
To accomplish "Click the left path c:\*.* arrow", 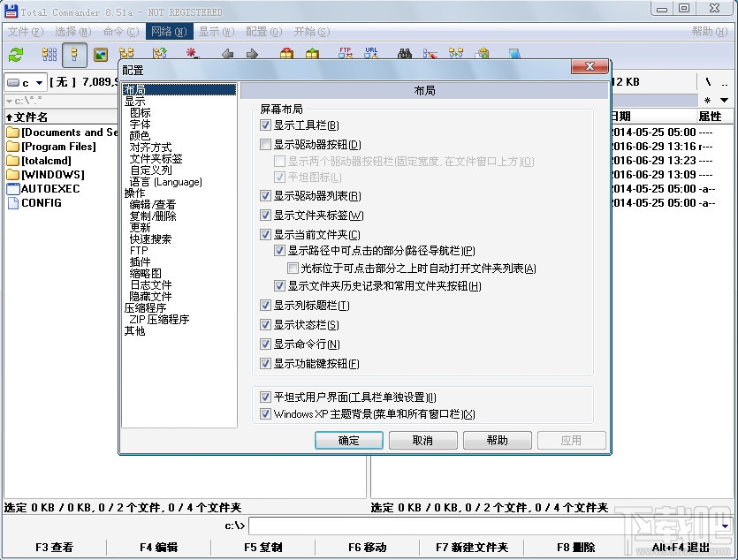I will point(9,101).
